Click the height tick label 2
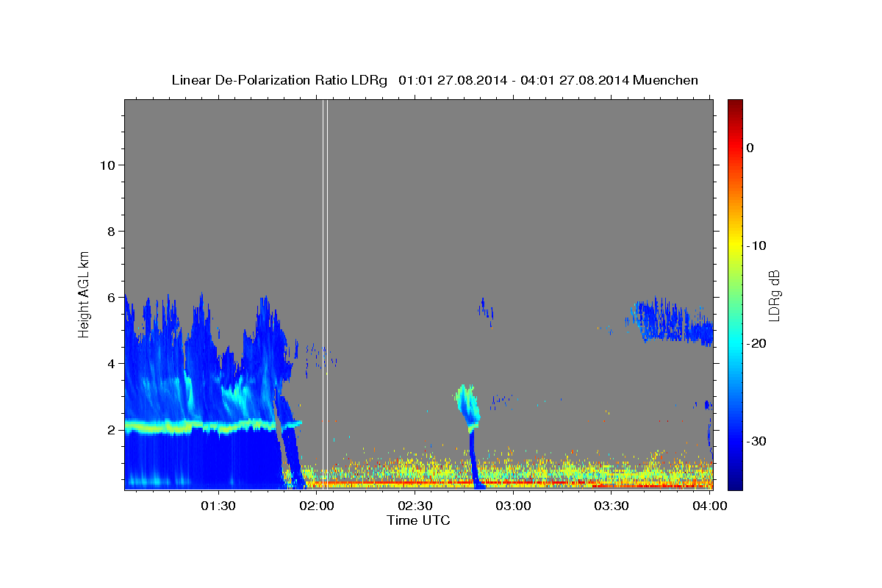This screenshot has width=882, height=588. coord(111,429)
